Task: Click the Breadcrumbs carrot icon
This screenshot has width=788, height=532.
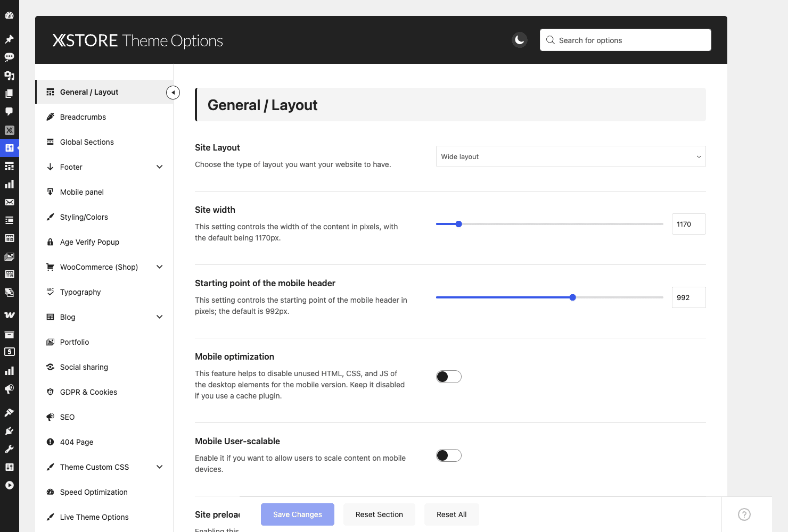Action: point(50,117)
